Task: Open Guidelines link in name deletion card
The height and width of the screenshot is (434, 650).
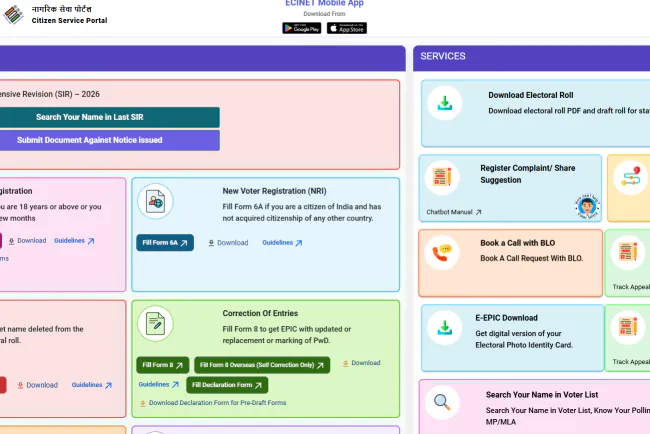Action: [x=92, y=385]
